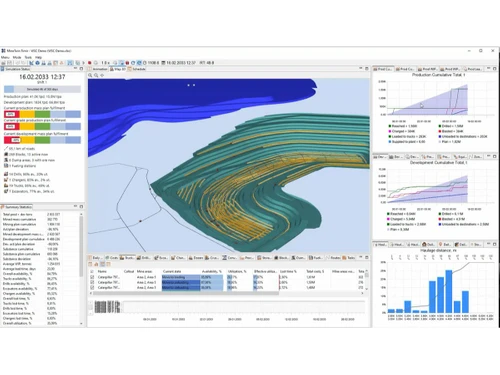Image resolution: width=500 pixels, height=375 pixels.
Task: Click the 'Reached' legend entry in the Production chart
Action: [x=403, y=126]
